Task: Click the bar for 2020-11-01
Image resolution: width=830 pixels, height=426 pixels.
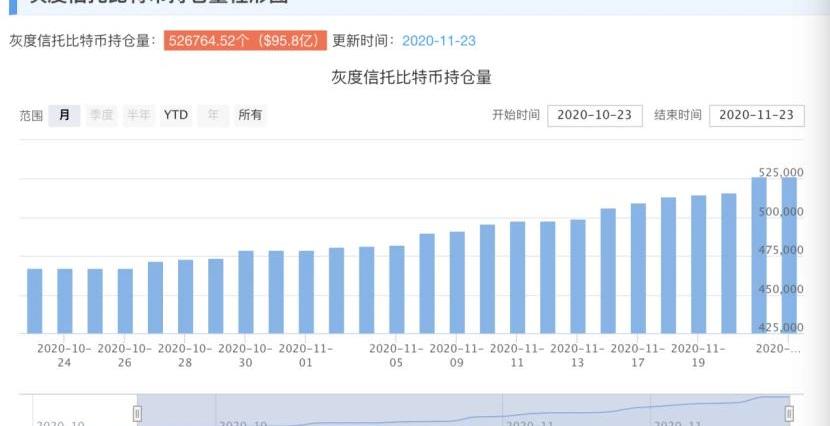Action: (306, 292)
